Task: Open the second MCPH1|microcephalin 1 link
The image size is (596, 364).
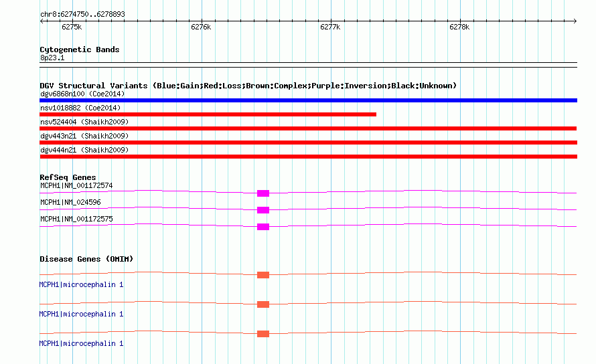Action: pyautogui.click(x=81, y=314)
